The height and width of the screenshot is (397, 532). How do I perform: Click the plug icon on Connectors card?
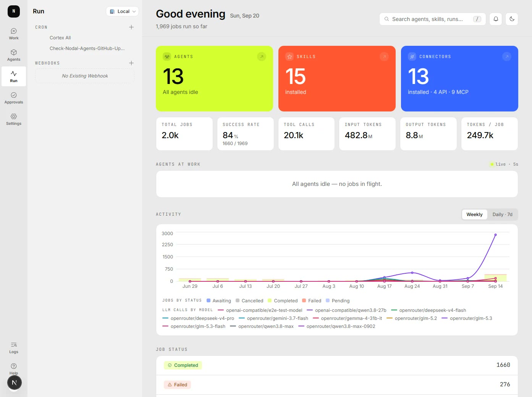[x=412, y=56]
